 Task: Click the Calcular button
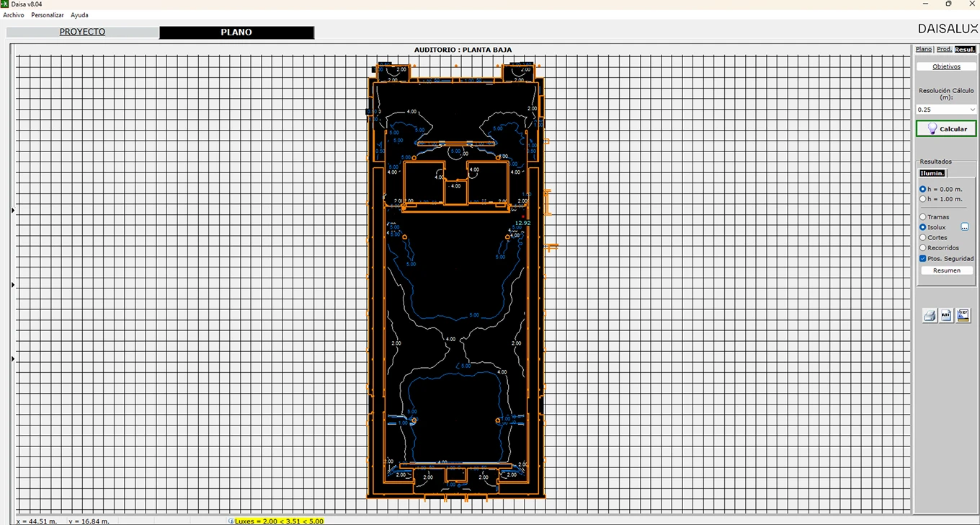click(x=946, y=129)
